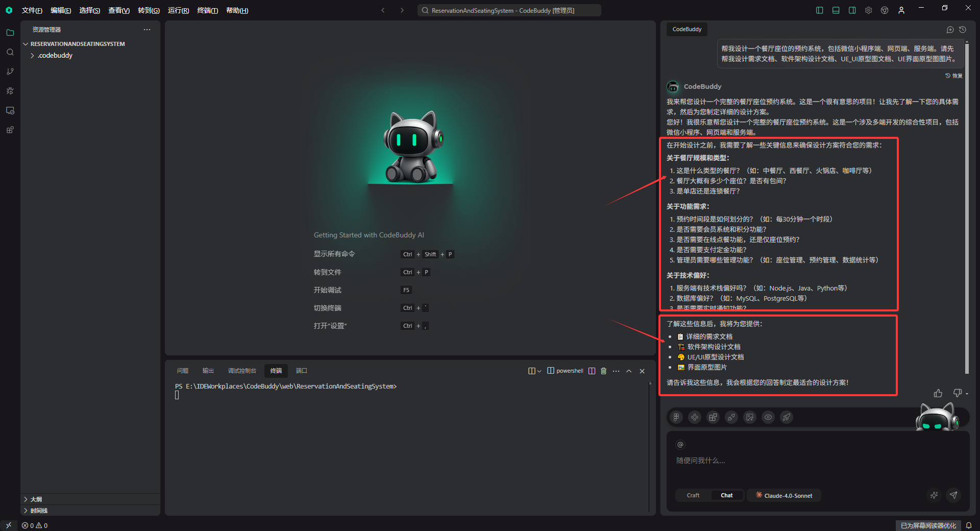The width and height of the screenshot is (980, 531).
Task: Click the @ mention icon in the chat input
Action: tap(680, 445)
